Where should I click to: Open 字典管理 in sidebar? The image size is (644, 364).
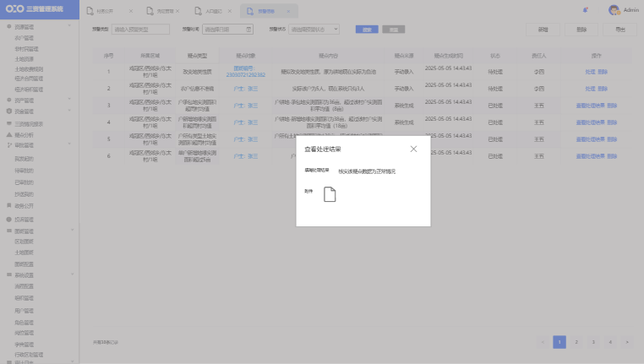point(25,345)
